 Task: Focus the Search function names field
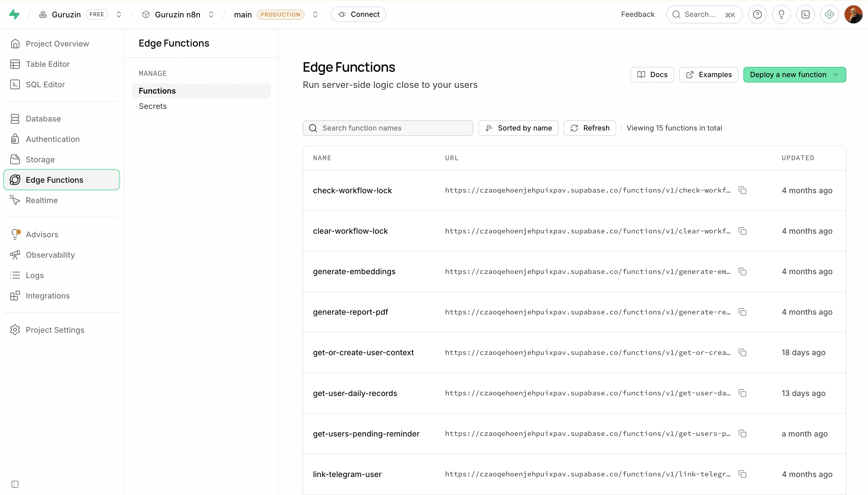[388, 128]
